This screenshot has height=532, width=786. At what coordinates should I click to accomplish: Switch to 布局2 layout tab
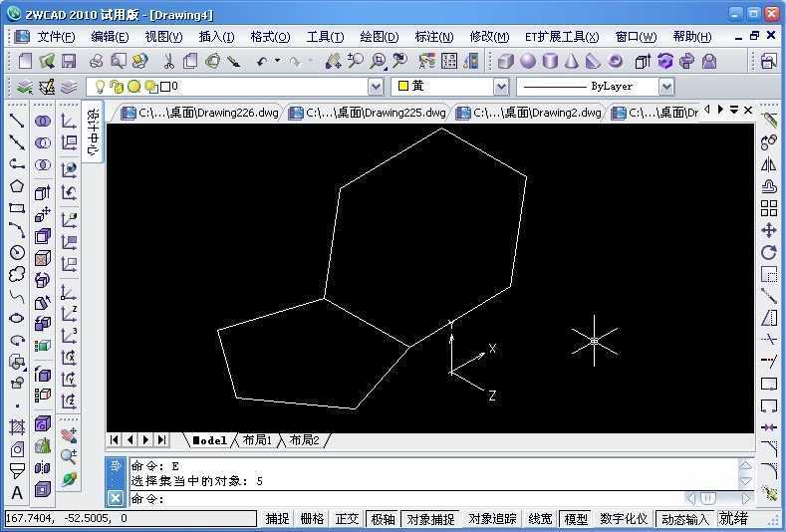click(x=304, y=440)
